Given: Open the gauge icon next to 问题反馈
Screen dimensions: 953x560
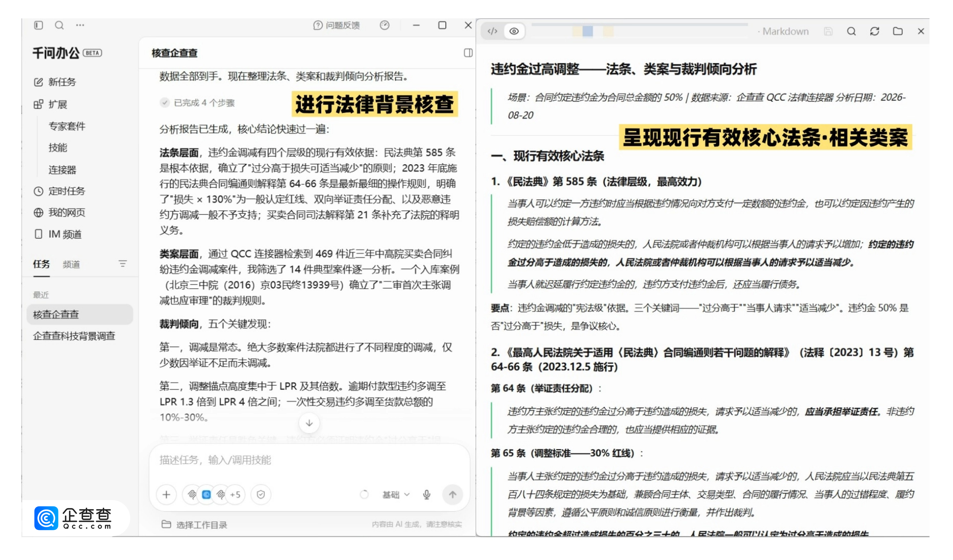Looking at the screenshot, I should (x=385, y=25).
